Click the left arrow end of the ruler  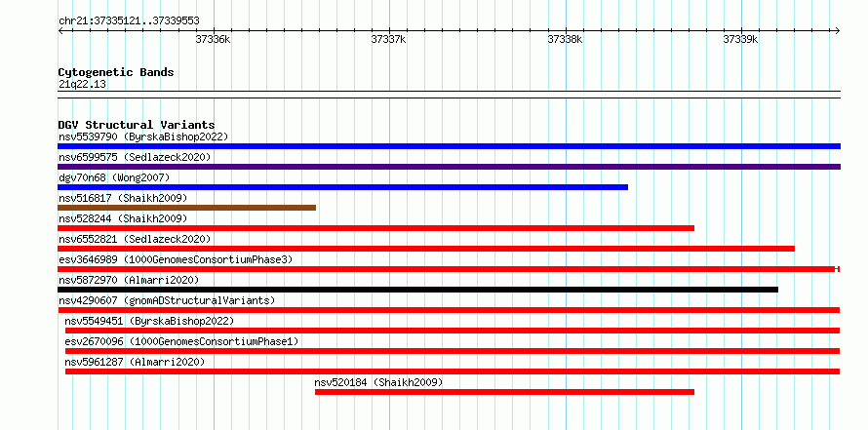[60, 30]
